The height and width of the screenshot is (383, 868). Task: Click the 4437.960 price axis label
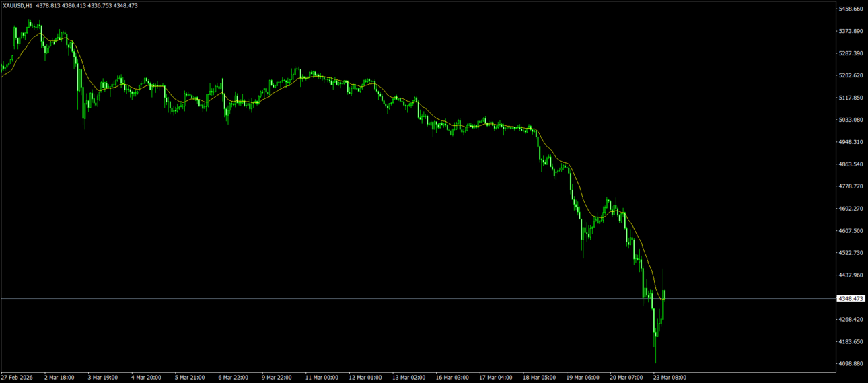coord(851,275)
